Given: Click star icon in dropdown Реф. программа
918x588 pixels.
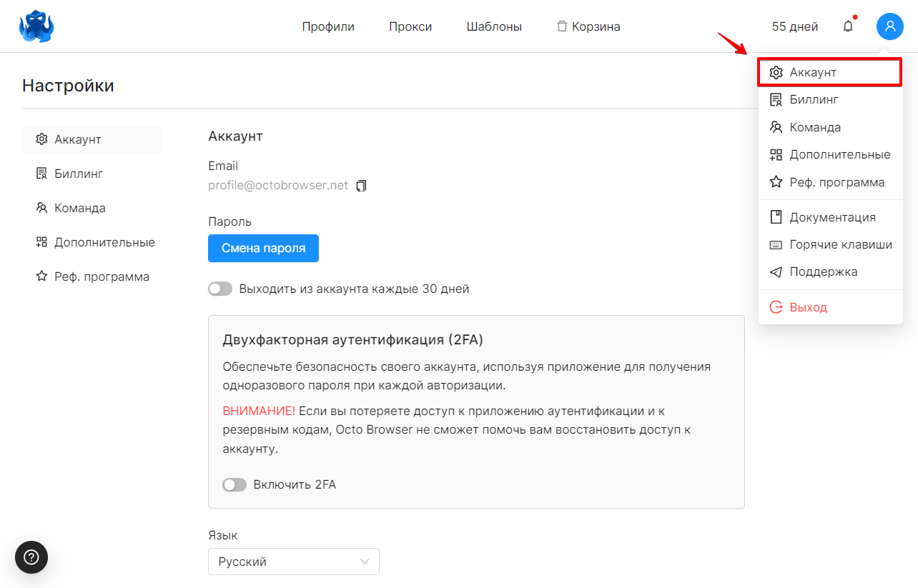Looking at the screenshot, I should (x=776, y=182).
